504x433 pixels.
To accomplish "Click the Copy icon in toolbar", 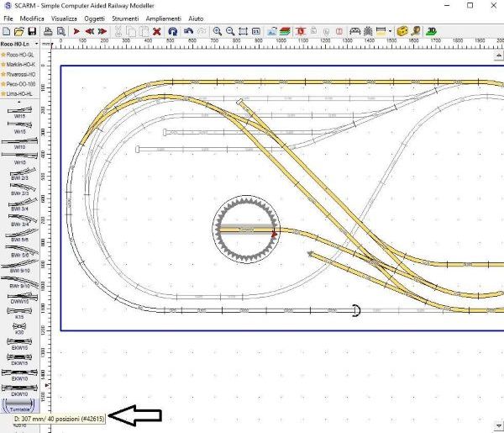I will pyautogui.click(x=131, y=31).
